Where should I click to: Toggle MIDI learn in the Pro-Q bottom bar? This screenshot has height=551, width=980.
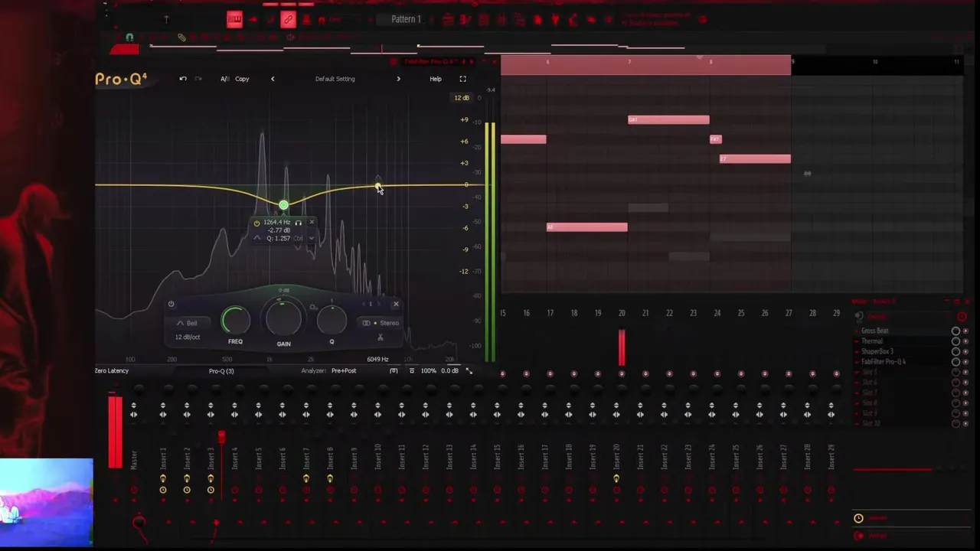point(394,371)
